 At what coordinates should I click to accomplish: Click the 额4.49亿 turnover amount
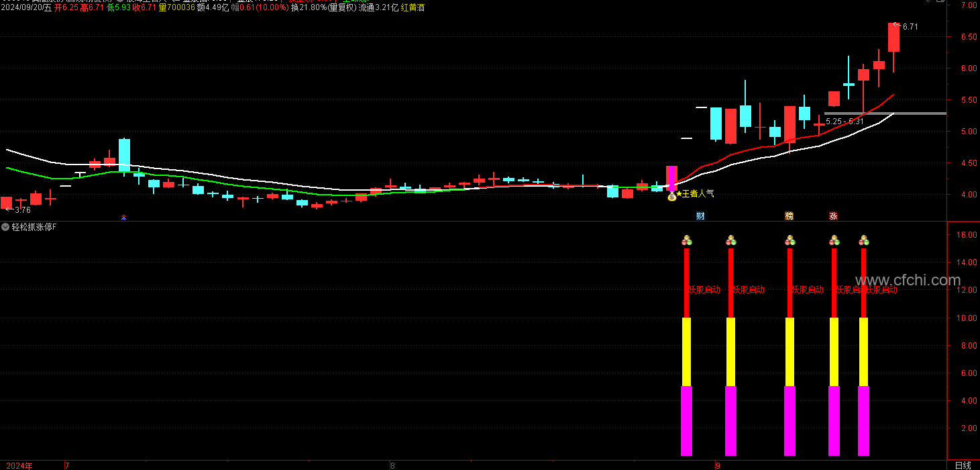click(213, 7)
